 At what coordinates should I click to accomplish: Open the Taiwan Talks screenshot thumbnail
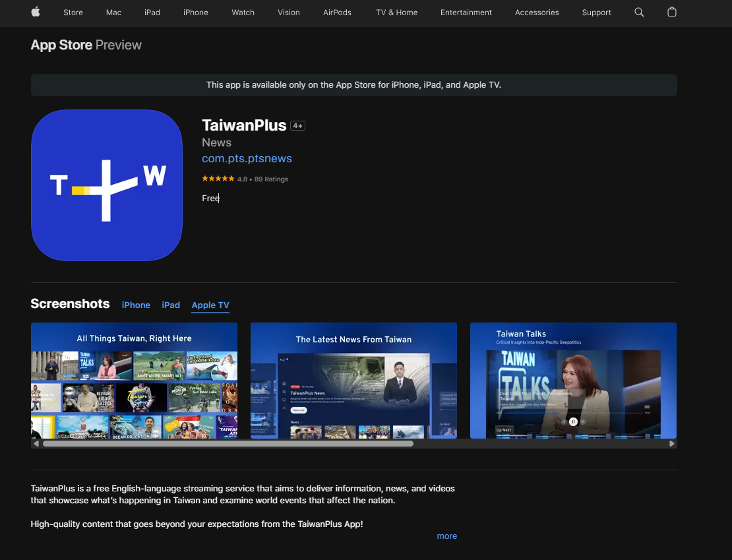[x=573, y=381]
